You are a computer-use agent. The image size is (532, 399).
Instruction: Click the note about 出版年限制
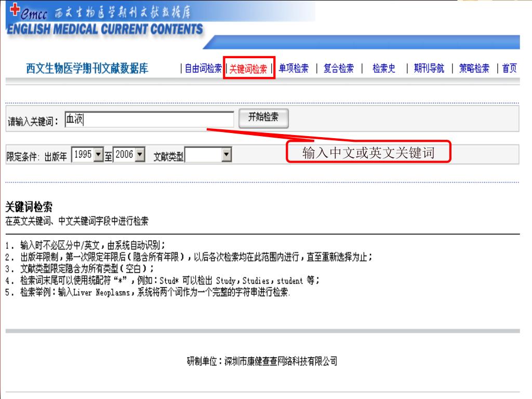(189, 257)
